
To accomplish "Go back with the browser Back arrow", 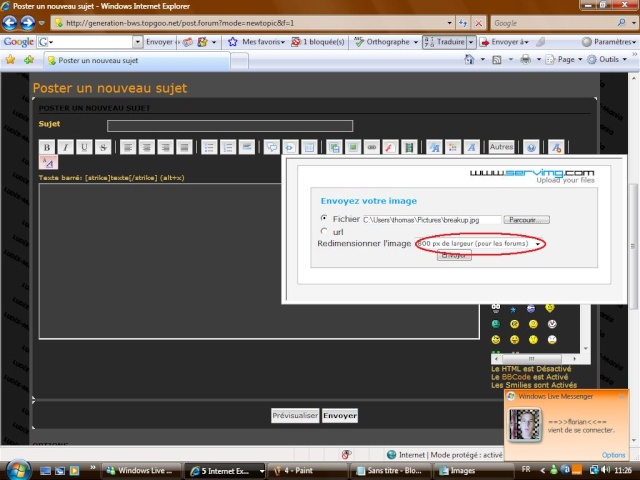I will 9,23.
